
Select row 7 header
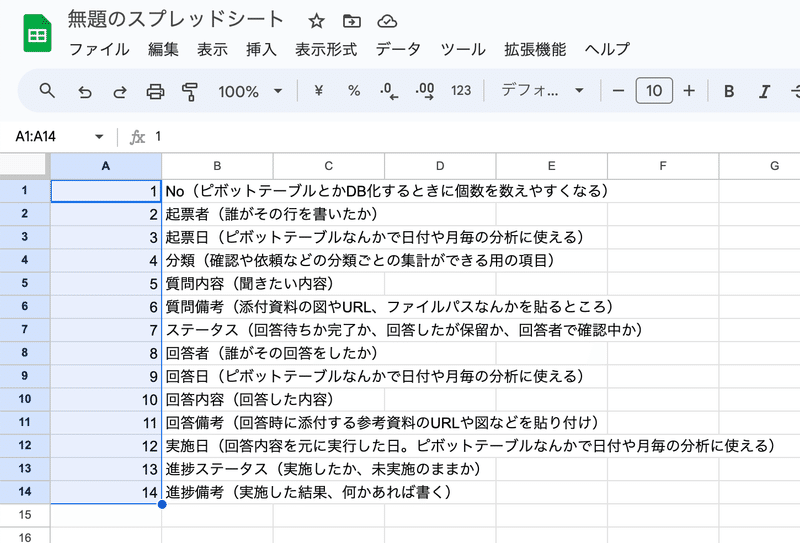pyautogui.click(x=24, y=330)
